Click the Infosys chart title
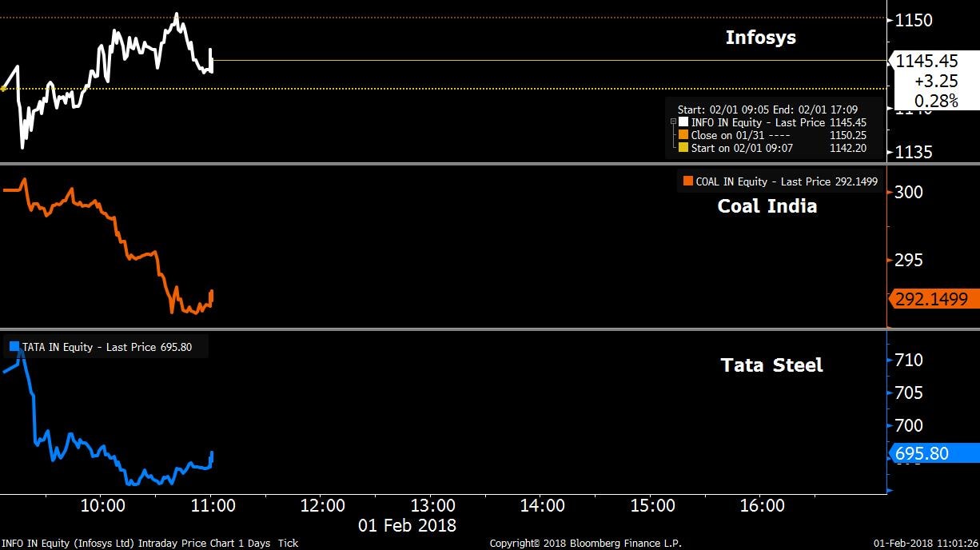The width and height of the screenshot is (980, 550). point(760,38)
